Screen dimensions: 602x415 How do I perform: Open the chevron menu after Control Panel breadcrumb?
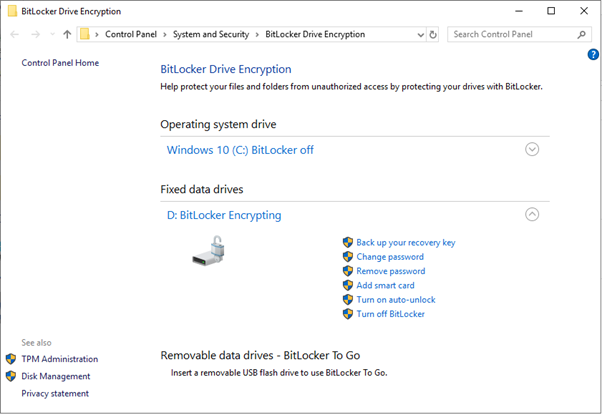pos(165,35)
